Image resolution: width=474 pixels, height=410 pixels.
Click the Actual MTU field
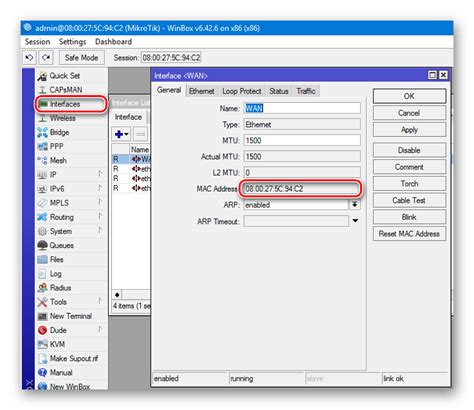[x=302, y=156]
